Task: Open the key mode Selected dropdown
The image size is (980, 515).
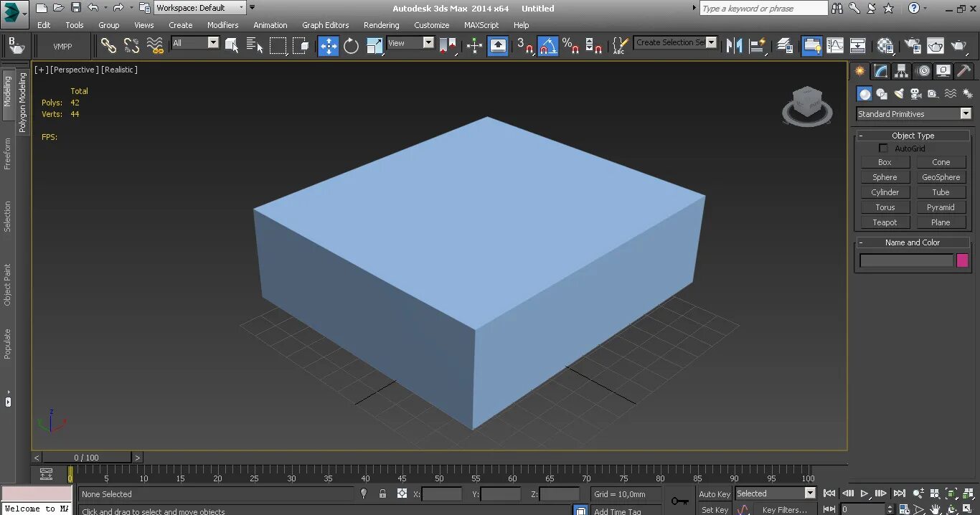Action: [x=776, y=493]
